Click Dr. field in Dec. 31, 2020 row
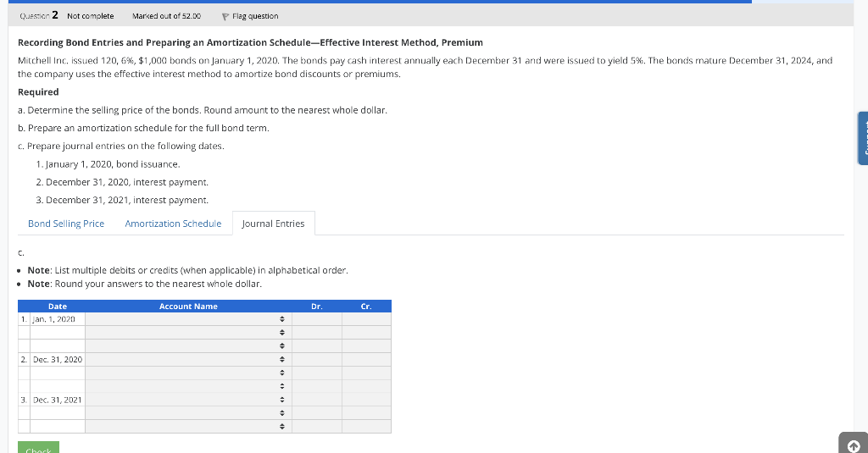The width and height of the screenshot is (868, 453). 317,360
